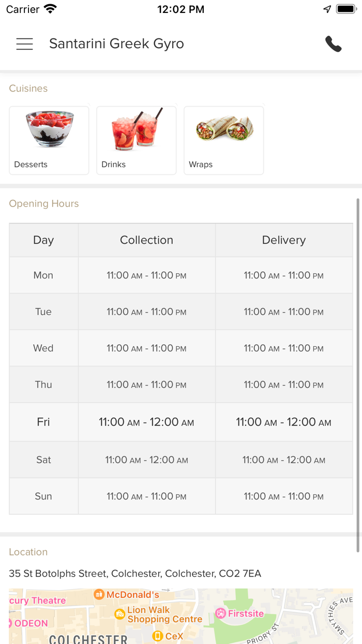This screenshot has height=644, width=362.
Task: Click the vertical scrollbar on the right
Action: (x=358, y=373)
